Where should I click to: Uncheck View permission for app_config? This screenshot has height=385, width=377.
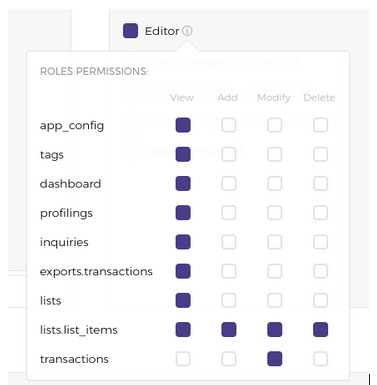[x=183, y=125]
